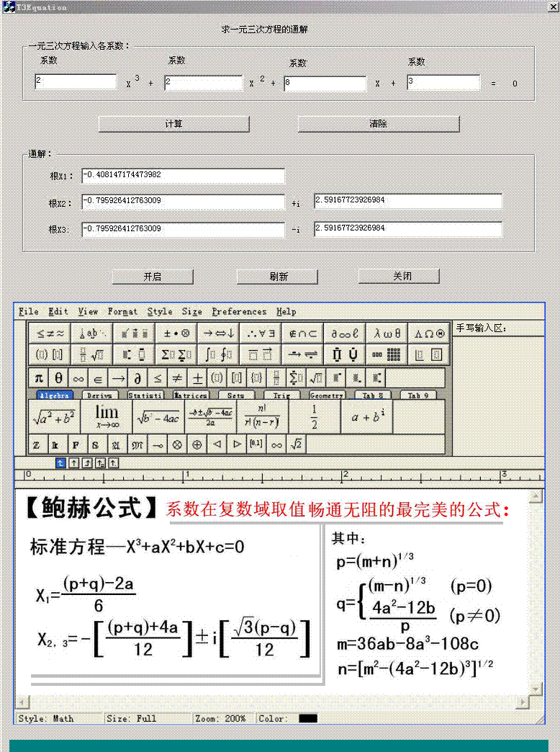The height and width of the screenshot is (752, 560).
Task: Insert the pi symbol
Action: pyautogui.click(x=39, y=378)
